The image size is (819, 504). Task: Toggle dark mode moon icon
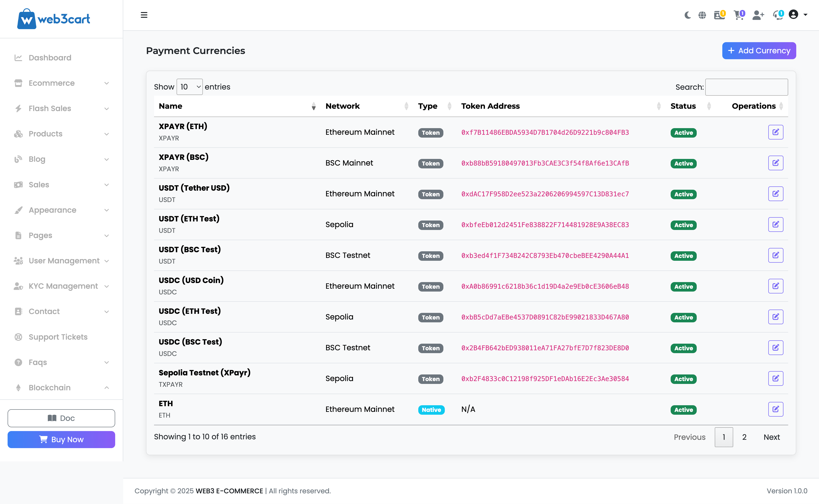[x=687, y=15]
